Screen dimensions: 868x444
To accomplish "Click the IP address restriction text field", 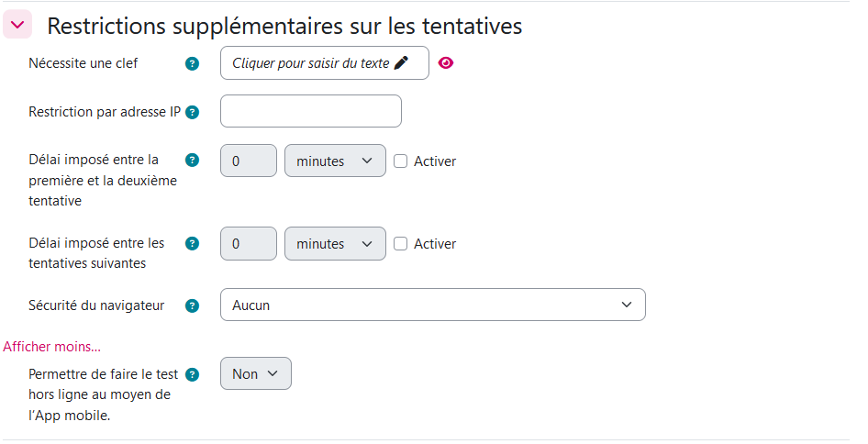I will click(310, 111).
